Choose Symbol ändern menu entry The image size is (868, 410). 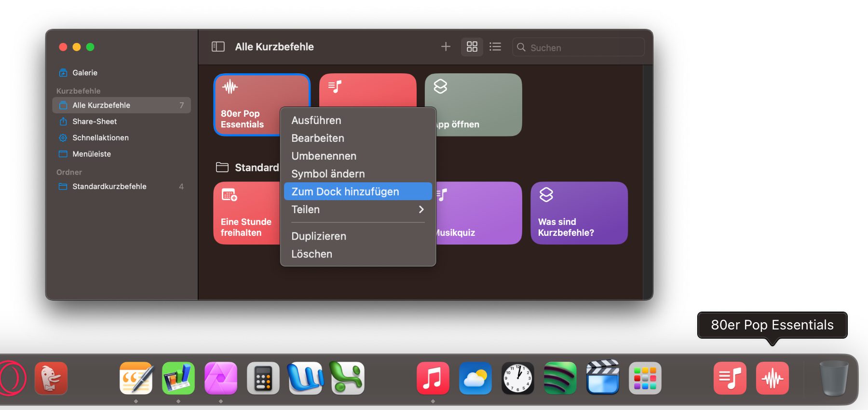pos(328,174)
